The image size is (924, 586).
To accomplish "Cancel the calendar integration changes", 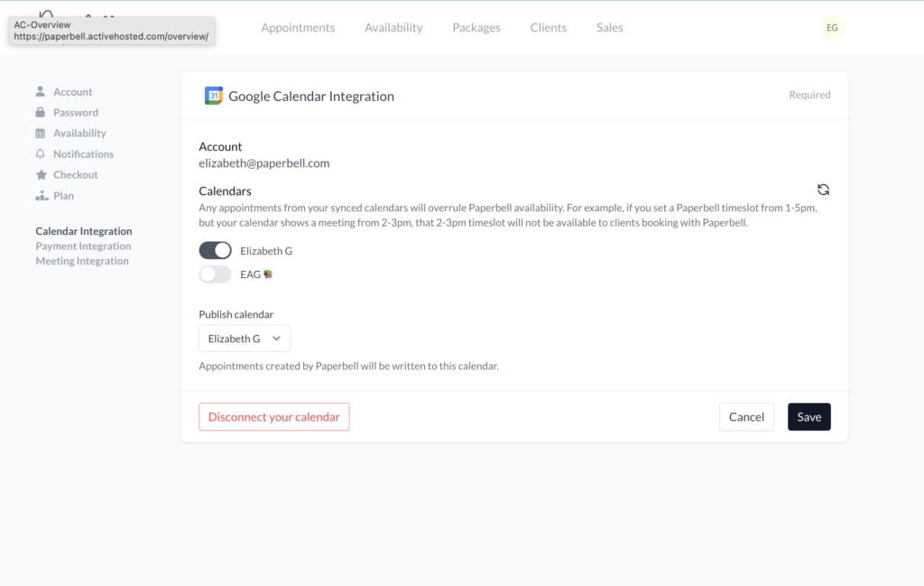I will (x=746, y=417).
